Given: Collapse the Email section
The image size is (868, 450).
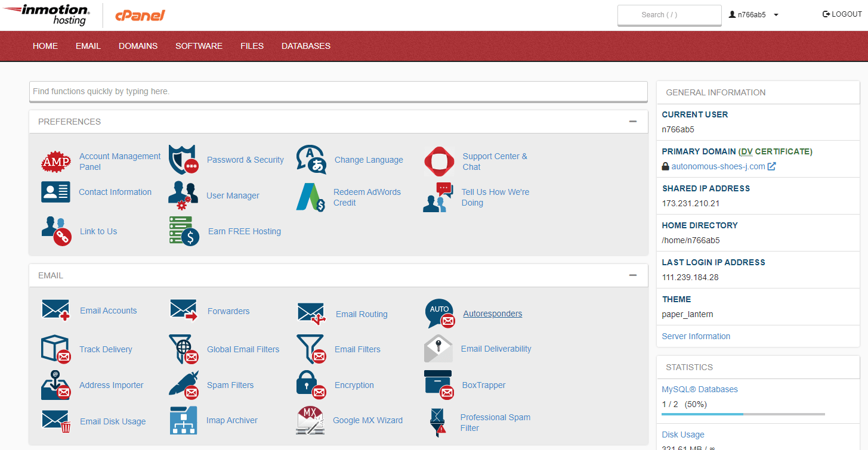Looking at the screenshot, I should click(x=633, y=275).
